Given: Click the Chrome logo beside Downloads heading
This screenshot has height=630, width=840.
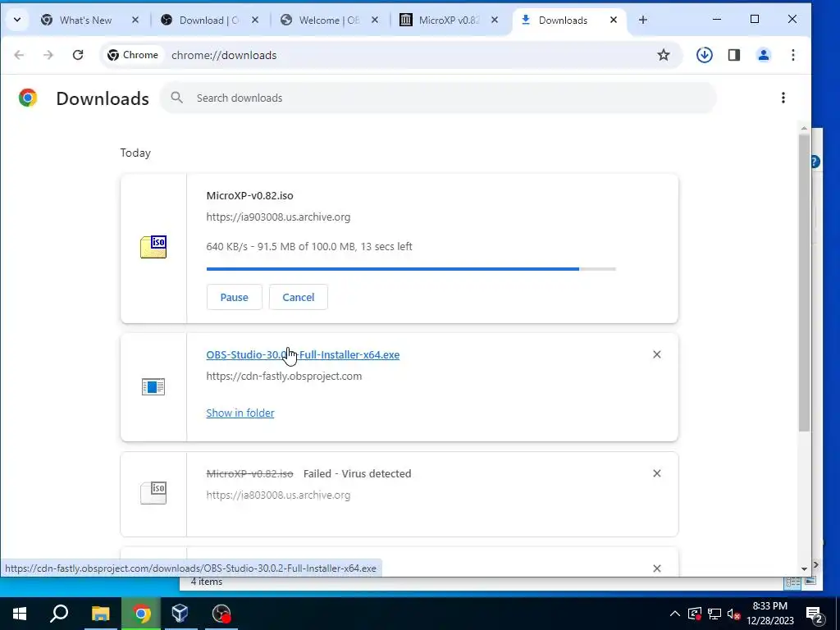Looking at the screenshot, I should click(28, 98).
